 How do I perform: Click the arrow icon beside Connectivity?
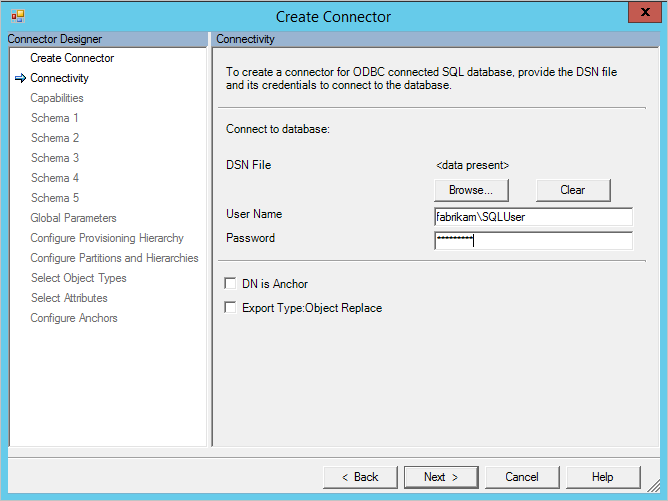(x=20, y=78)
